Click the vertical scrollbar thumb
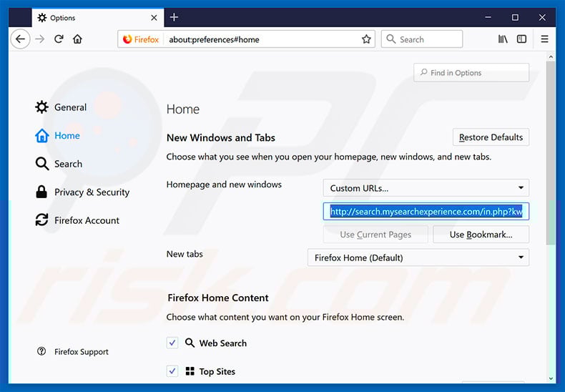Viewport: 565px width, 392px height. pos(550,153)
